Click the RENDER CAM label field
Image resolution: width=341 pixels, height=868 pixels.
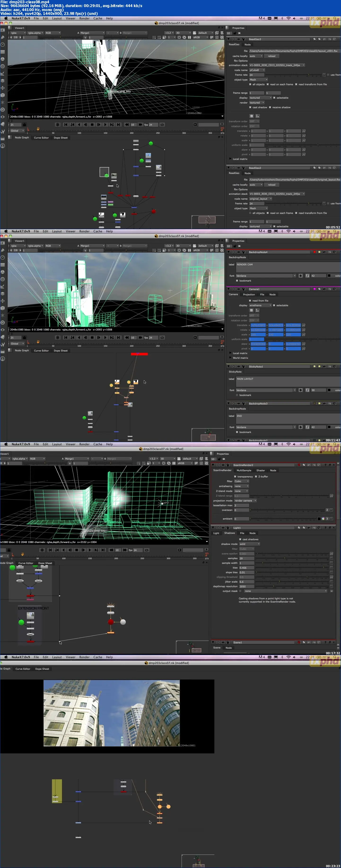tap(288, 267)
